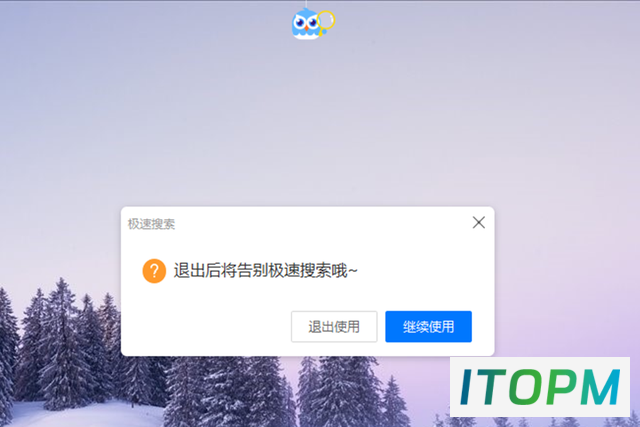
Task: Click the ITOPM logo watermark
Action: click(540, 387)
